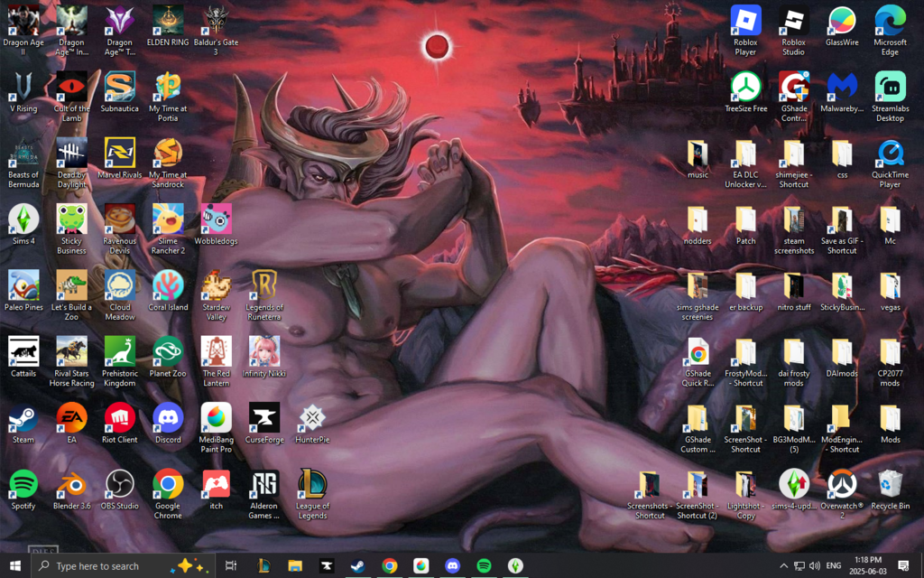Switch to Discord in the taskbar

pyautogui.click(x=453, y=565)
